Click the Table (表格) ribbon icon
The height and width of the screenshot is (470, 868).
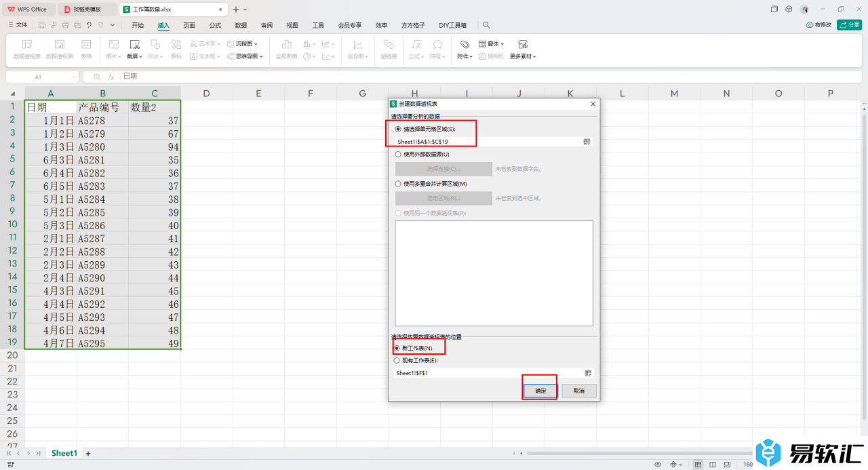[x=86, y=44]
